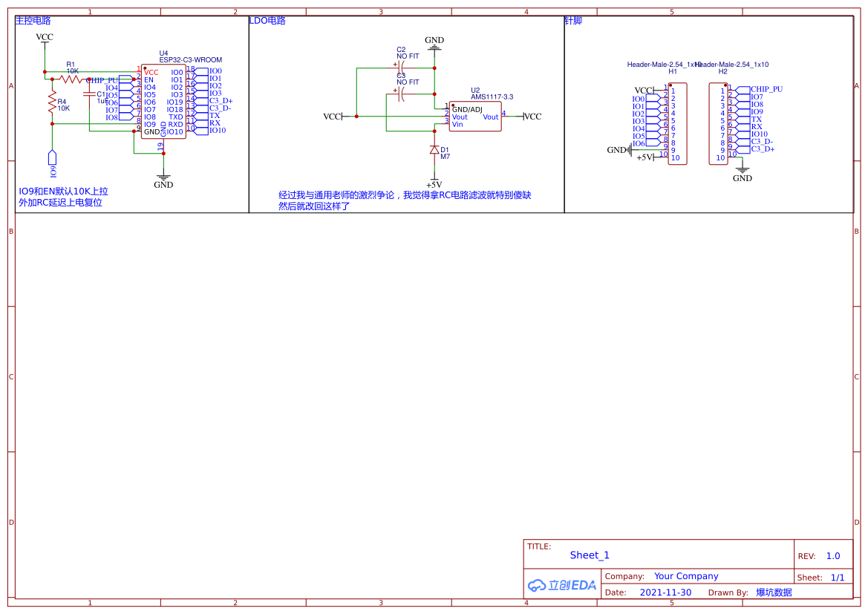Click the sheet number '1/1'
This screenshot has width=868, height=614.
coord(838,578)
